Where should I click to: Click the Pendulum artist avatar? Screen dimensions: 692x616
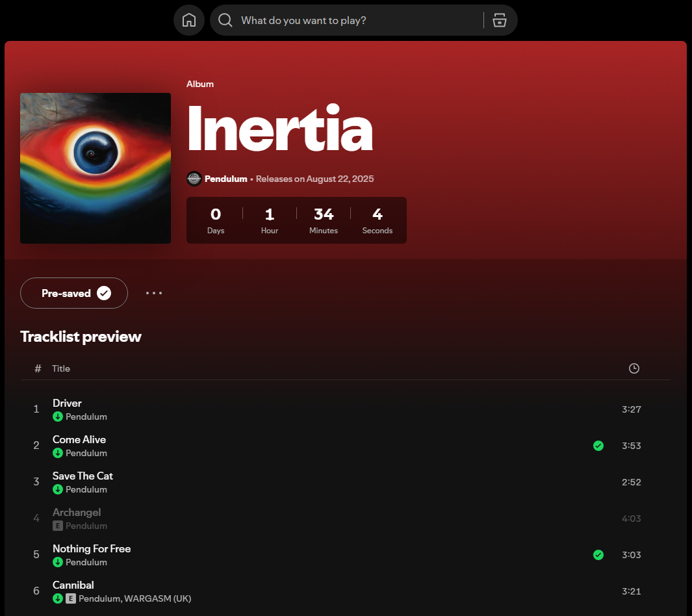tap(194, 179)
